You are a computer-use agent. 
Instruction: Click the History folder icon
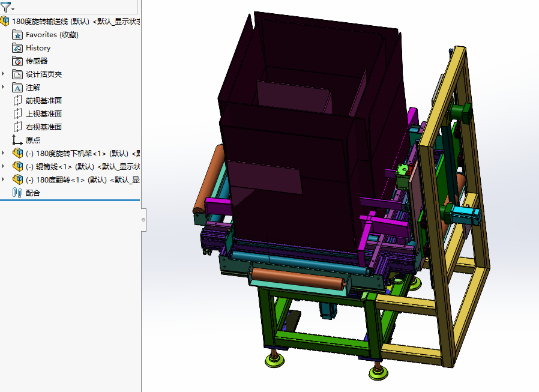click(17, 48)
